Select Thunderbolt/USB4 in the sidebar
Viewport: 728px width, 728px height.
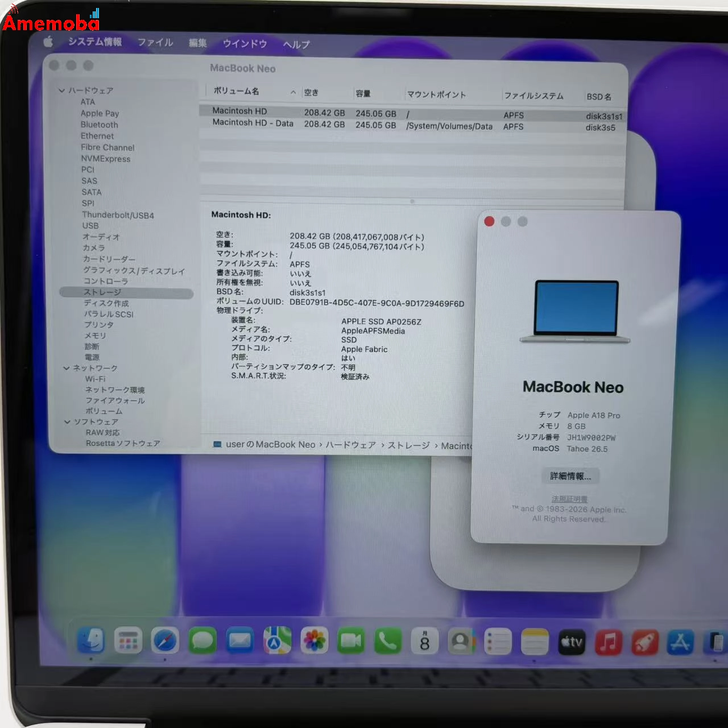118,215
